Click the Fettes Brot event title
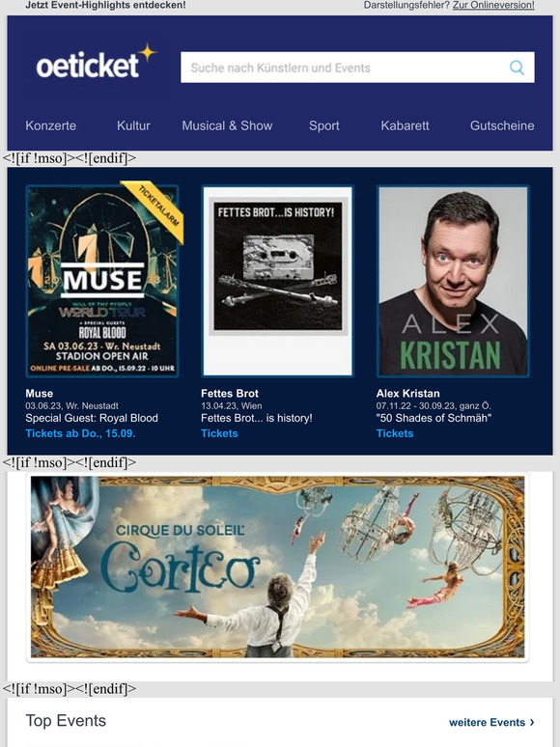 coord(230,394)
